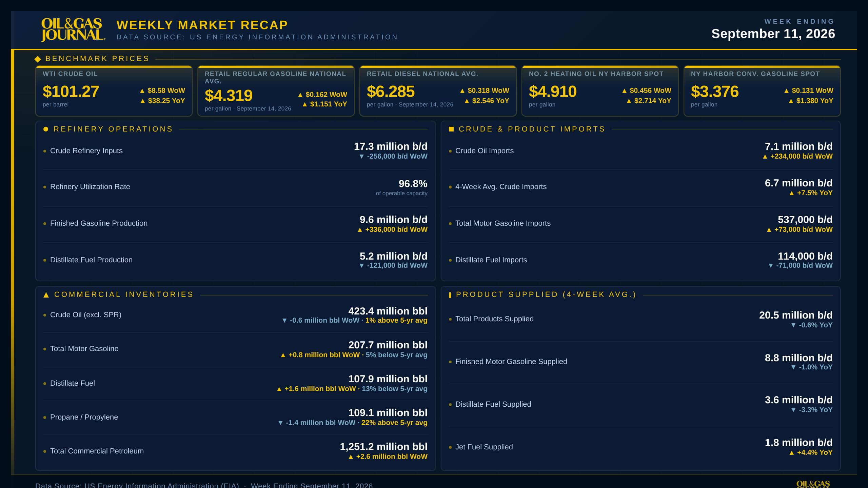Select the NY Harbor Conv. Gasoline Spot card title
The image size is (868, 488).
(755, 74)
